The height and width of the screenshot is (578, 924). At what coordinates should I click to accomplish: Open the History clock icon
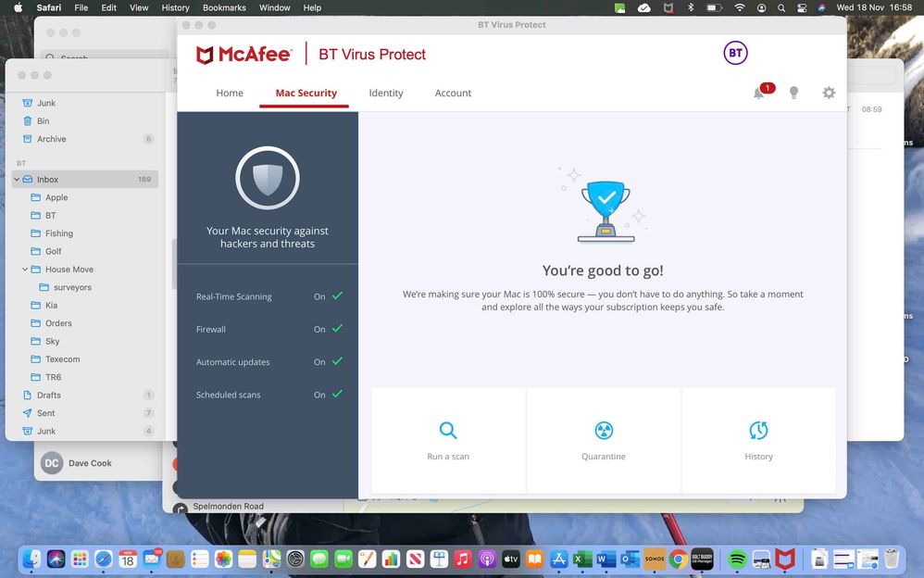[758, 431]
